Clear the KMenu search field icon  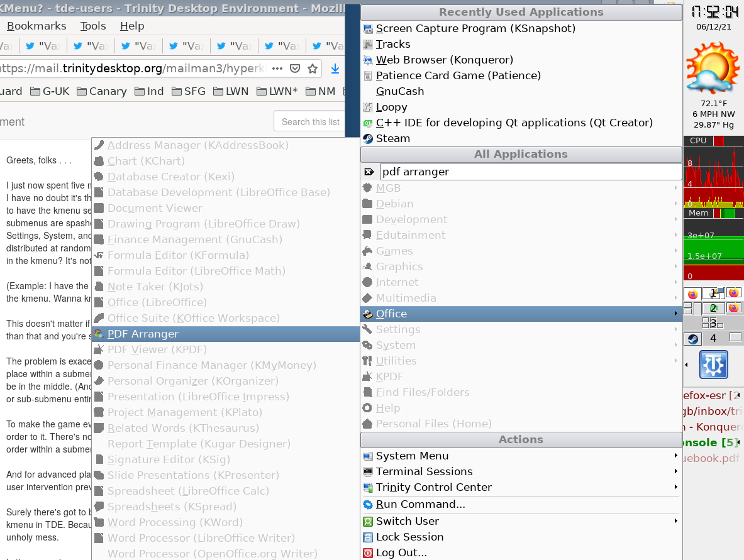(369, 172)
